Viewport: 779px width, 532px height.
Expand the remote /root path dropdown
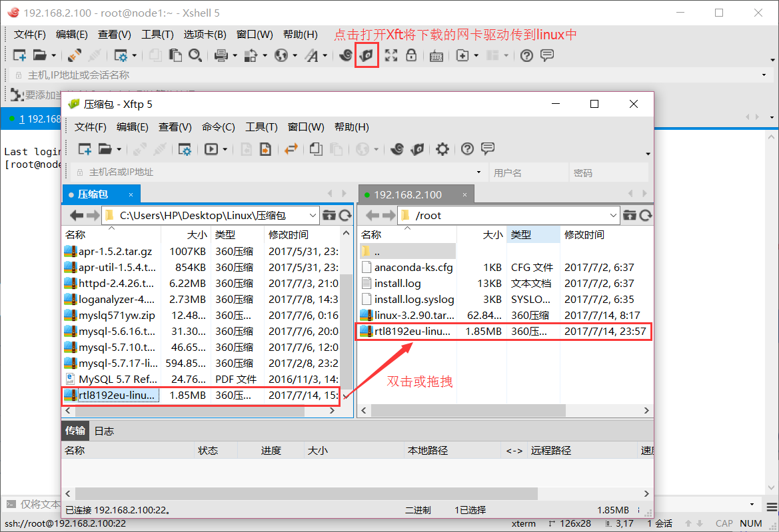click(613, 215)
